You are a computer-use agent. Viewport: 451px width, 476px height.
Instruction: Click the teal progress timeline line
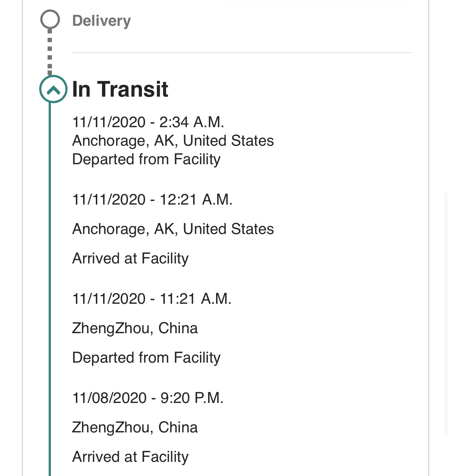pyautogui.click(x=50, y=289)
